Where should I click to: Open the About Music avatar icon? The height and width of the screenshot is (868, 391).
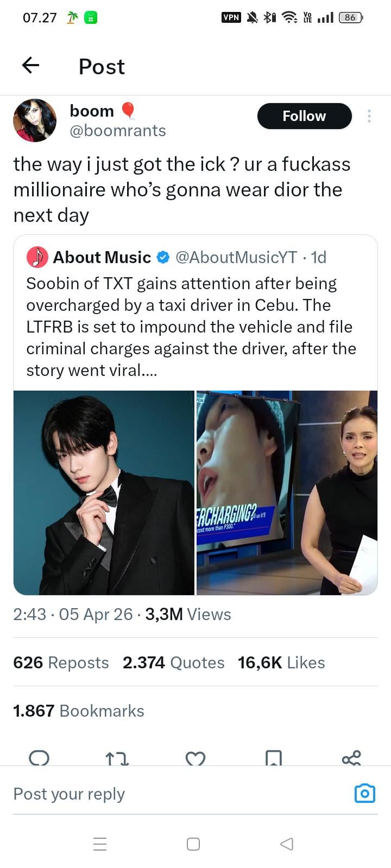(37, 257)
